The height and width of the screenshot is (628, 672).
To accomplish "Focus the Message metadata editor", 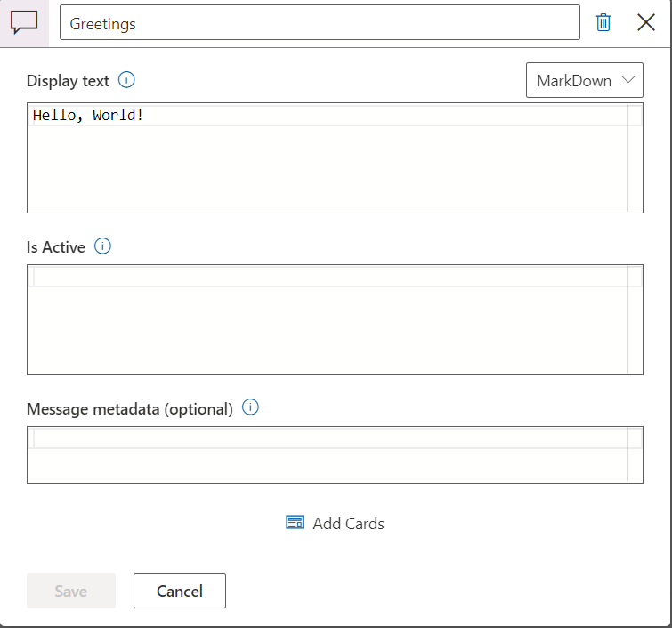I will pyautogui.click(x=335, y=455).
